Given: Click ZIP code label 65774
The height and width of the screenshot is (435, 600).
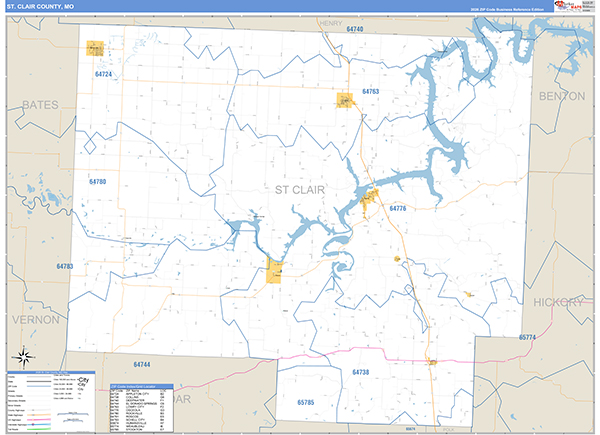Looking at the screenshot, I should [527, 337].
